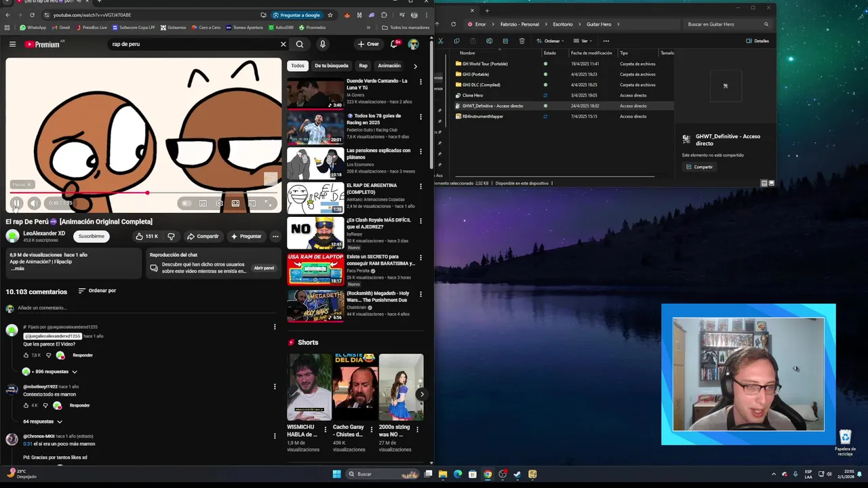Seek using the red video progress bar
This screenshot has width=868, height=488.
(144, 193)
